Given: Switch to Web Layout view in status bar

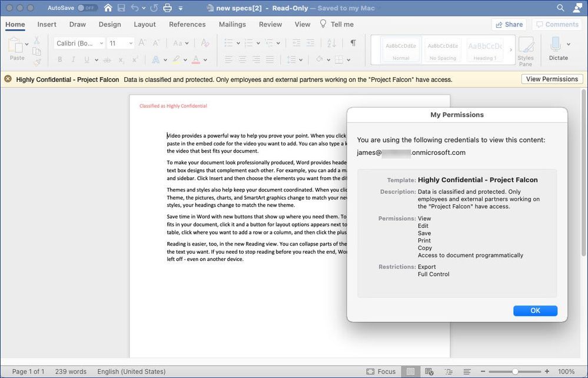Looking at the screenshot, I should 429,372.
